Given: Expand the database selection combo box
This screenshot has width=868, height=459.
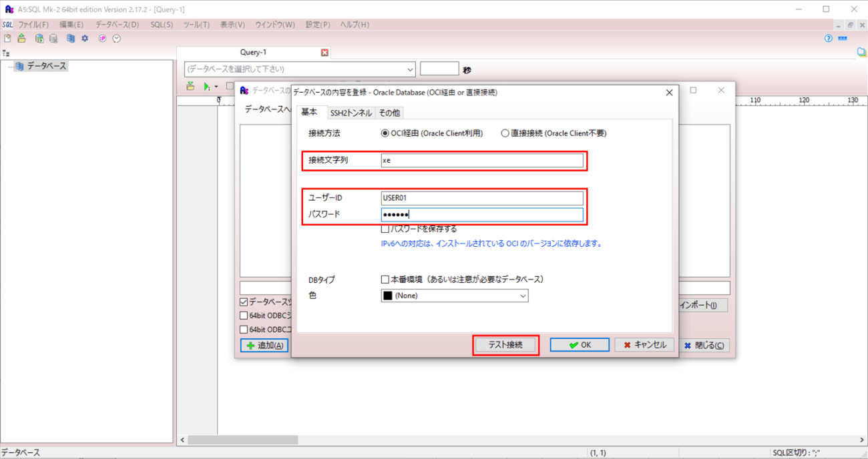Looking at the screenshot, I should [x=410, y=69].
